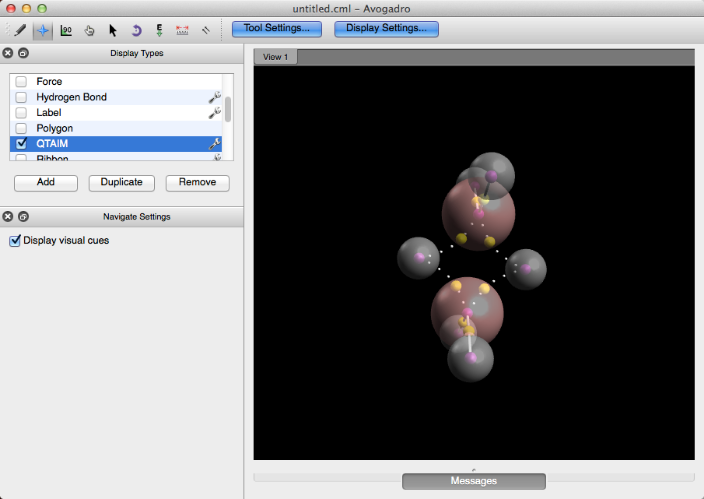Toggle Display visual cues checkbox
Viewport: 704px width, 499px height.
(15, 241)
